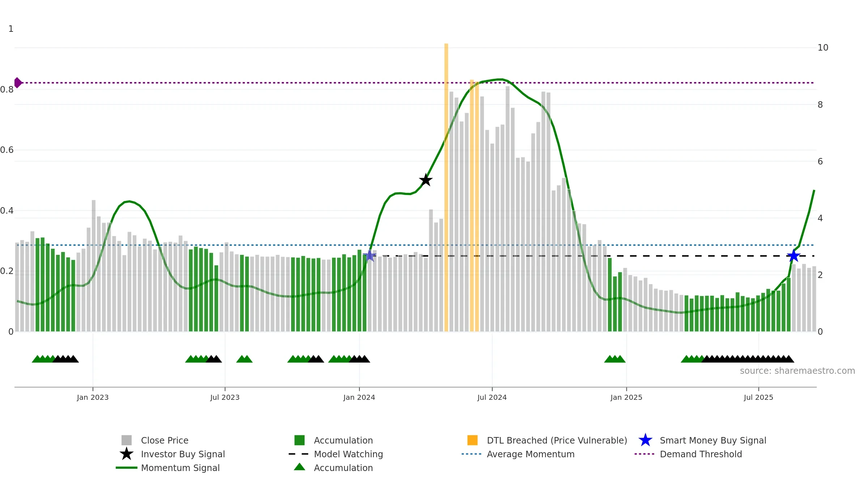Viewport: 868px width, 488px height.
Task: Click the Jan 2023 axis label
Action: [93, 397]
